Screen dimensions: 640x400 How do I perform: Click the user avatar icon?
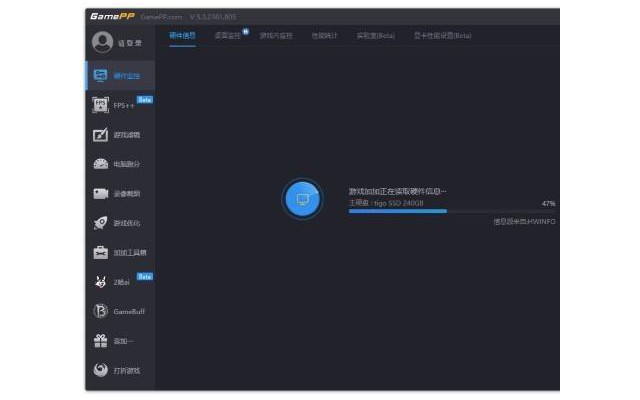102,42
